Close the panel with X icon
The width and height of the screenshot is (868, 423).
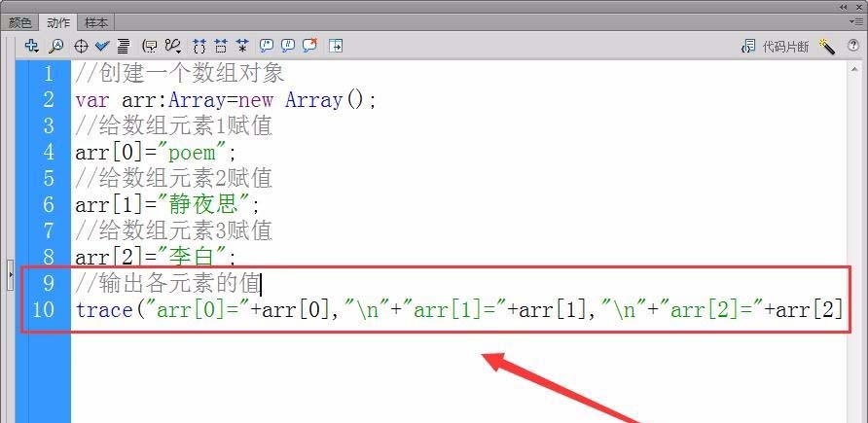click(857, 7)
